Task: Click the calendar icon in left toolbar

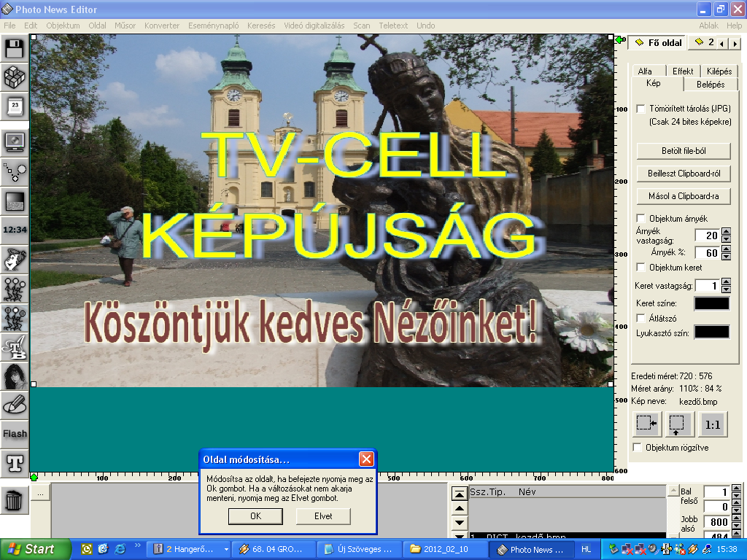Action: point(15,106)
